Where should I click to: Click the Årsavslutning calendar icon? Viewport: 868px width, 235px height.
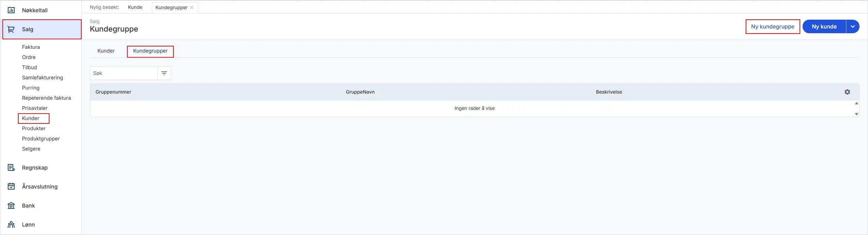pos(11,187)
